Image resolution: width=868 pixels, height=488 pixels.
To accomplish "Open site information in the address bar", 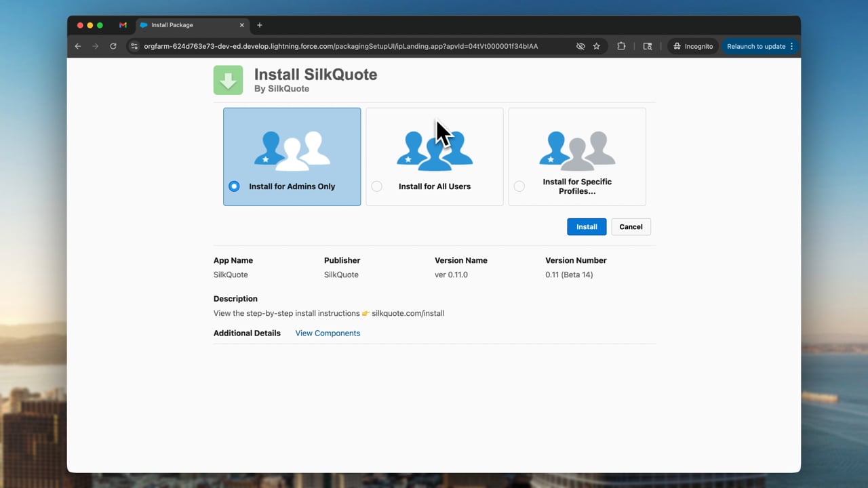I will coord(134,46).
